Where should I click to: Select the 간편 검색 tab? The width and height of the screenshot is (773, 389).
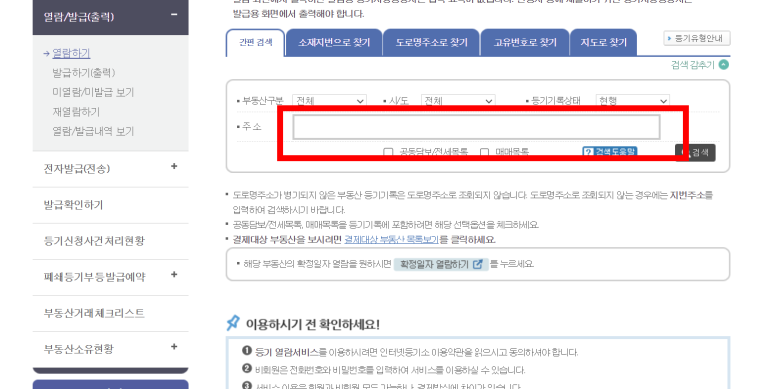pyautogui.click(x=255, y=43)
